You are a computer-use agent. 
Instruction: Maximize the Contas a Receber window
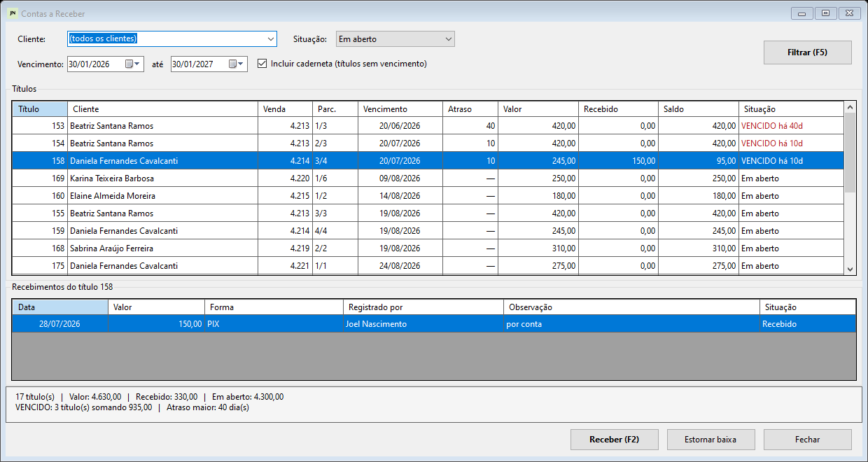826,13
